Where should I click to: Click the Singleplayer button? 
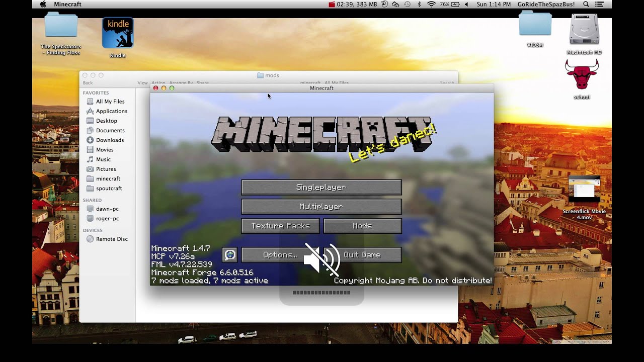(x=321, y=188)
